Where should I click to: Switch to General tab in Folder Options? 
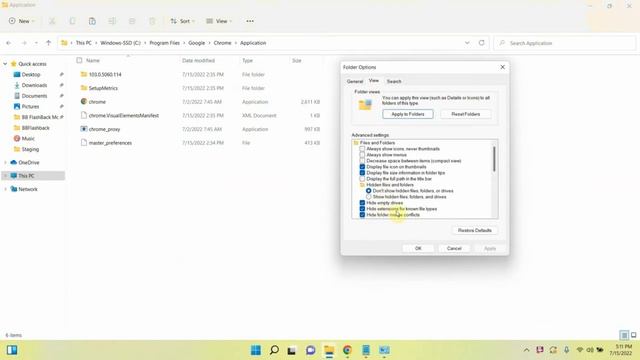click(x=355, y=81)
